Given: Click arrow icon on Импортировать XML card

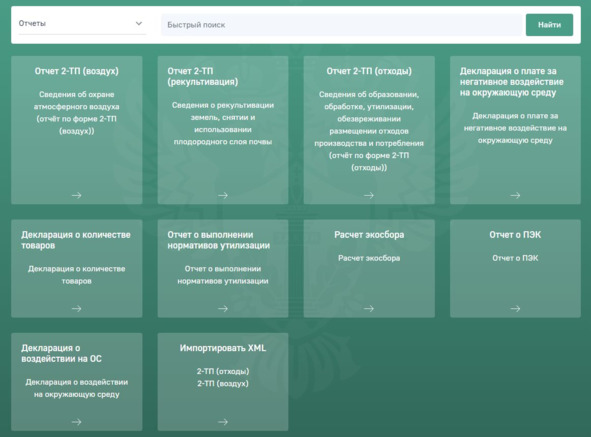Looking at the screenshot, I should click(223, 422).
